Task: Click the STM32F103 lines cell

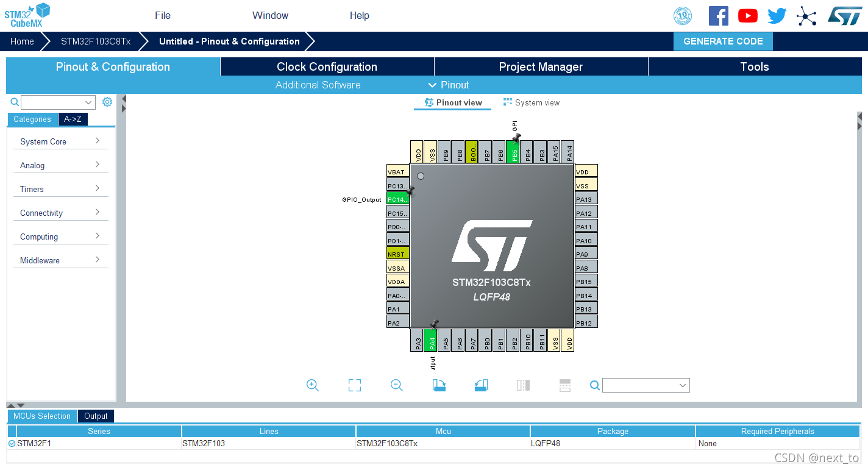Action: pos(269,443)
